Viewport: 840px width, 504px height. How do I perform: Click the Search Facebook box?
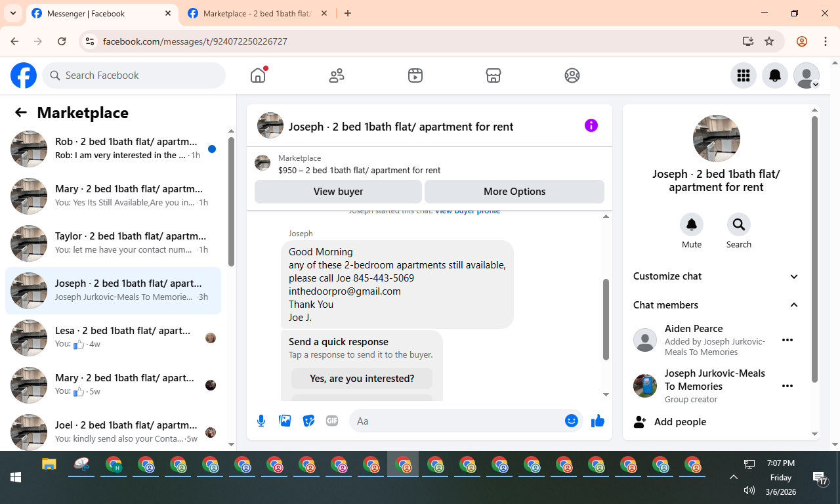point(134,75)
